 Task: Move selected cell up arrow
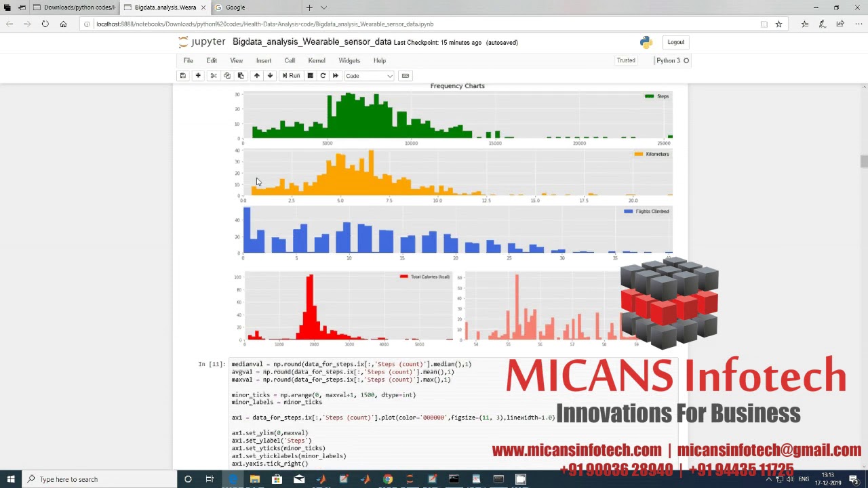point(256,76)
